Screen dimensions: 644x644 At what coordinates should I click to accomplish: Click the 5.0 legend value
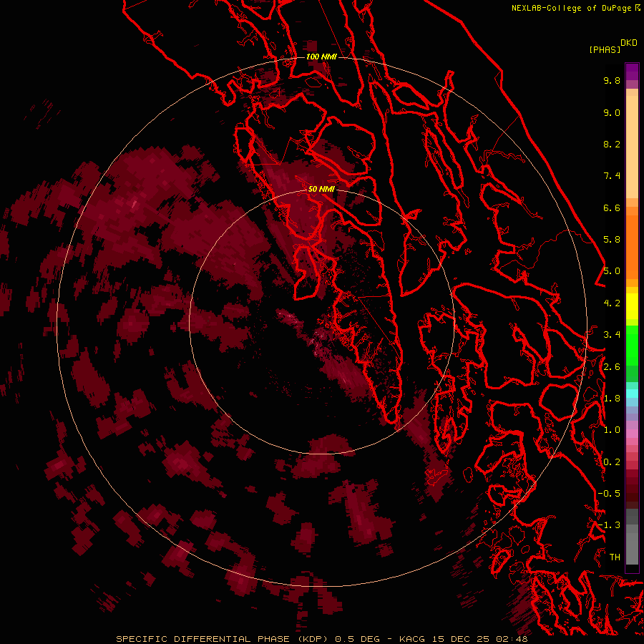pyautogui.click(x=612, y=271)
